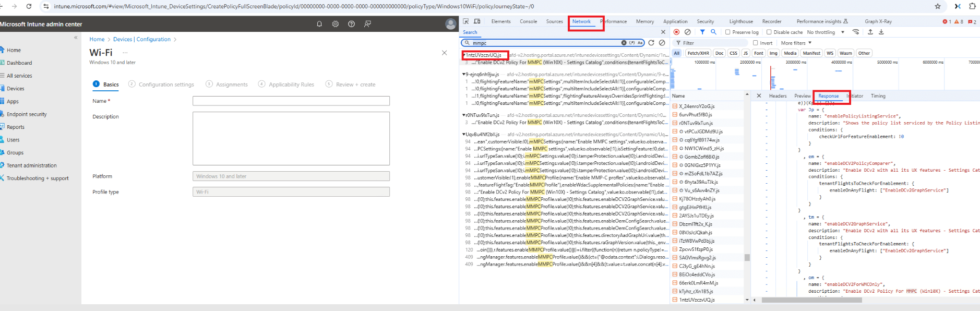980x311 pixels.
Task: Filter requests by JS type
Action: (745, 53)
